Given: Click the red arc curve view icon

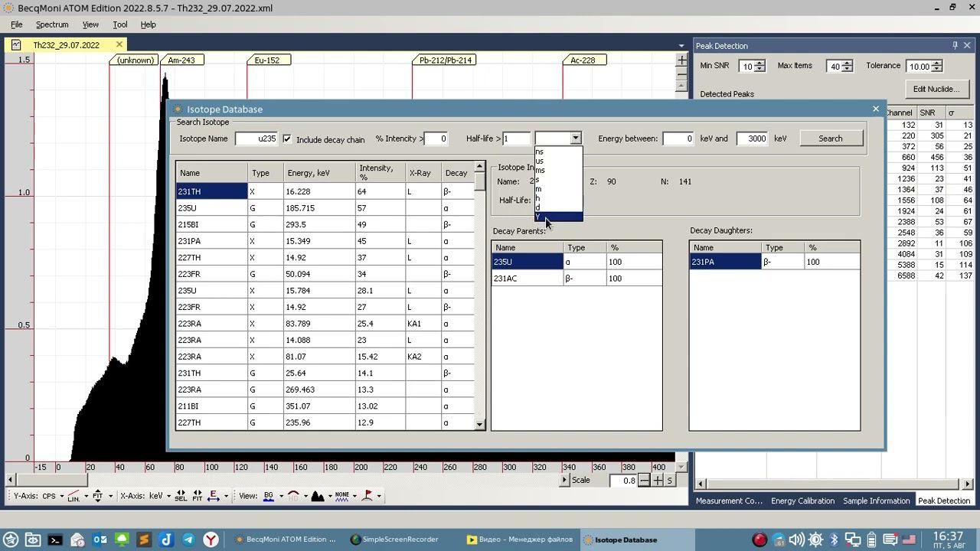Looking at the screenshot, I should pyautogui.click(x=293, y=496).
